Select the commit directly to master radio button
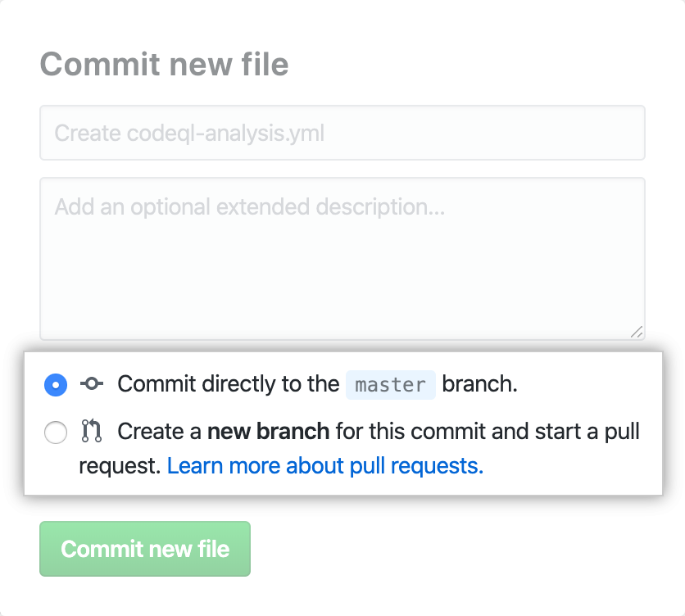The height and width of the screenshot is (616, 685). click(x=56, y=384)
